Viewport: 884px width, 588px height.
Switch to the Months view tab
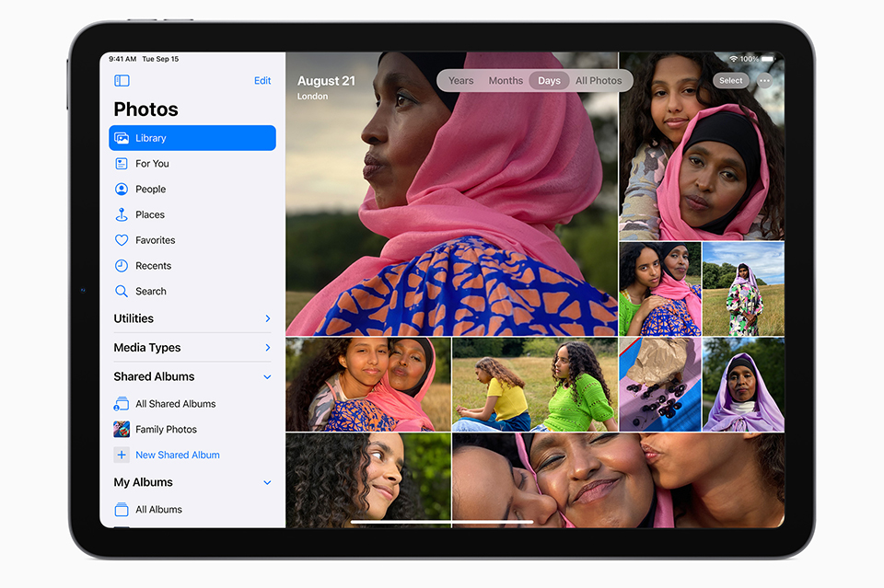506,81
